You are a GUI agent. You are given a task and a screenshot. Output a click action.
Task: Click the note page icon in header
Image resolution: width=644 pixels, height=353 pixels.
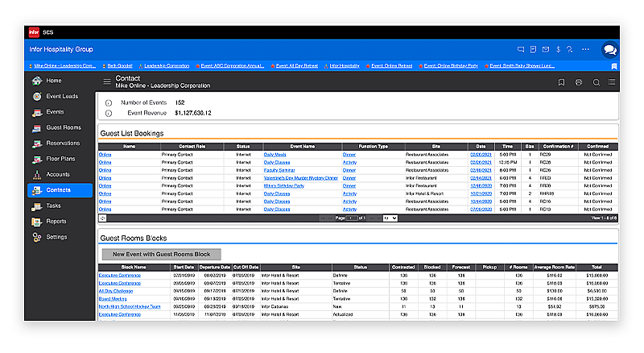tap(533, 49)
